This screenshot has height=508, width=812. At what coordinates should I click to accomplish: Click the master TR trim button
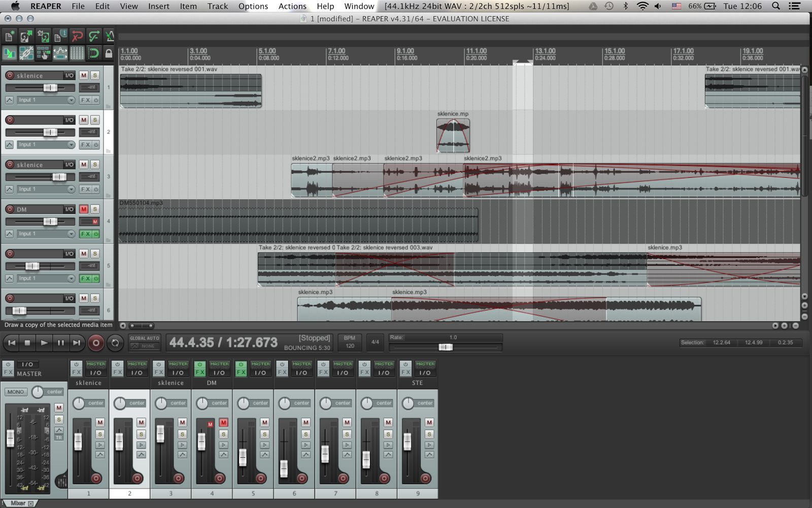59,438
